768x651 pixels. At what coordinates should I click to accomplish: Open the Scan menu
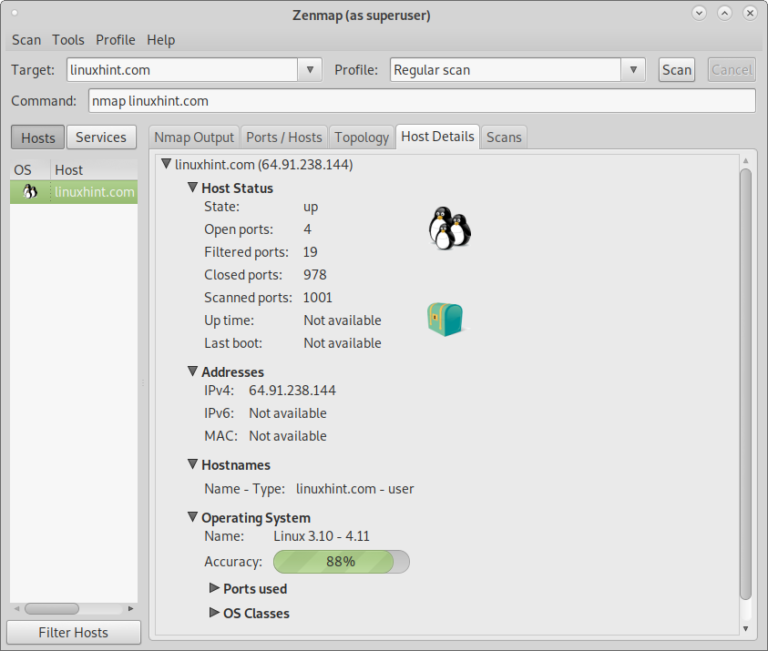click(26, 40)
